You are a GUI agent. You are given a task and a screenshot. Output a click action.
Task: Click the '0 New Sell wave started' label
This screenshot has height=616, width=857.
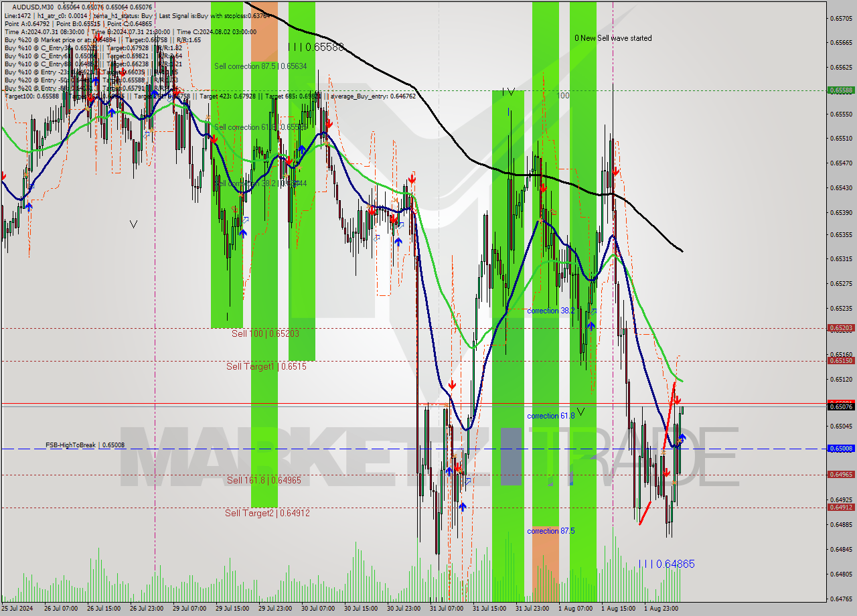click(613, 38)
